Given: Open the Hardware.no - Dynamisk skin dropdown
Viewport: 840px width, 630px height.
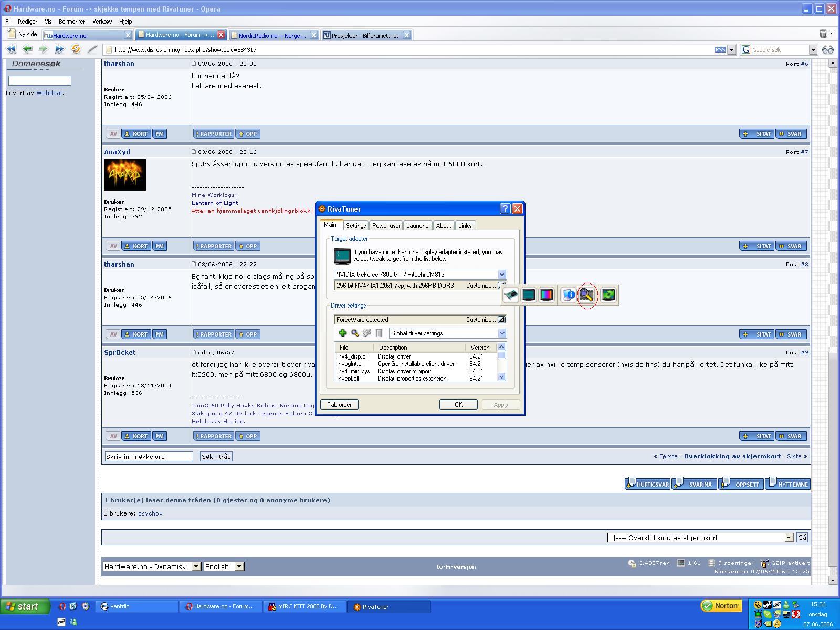Looking at the screenshot, I should pyautogui.click(x=196, y=566).
